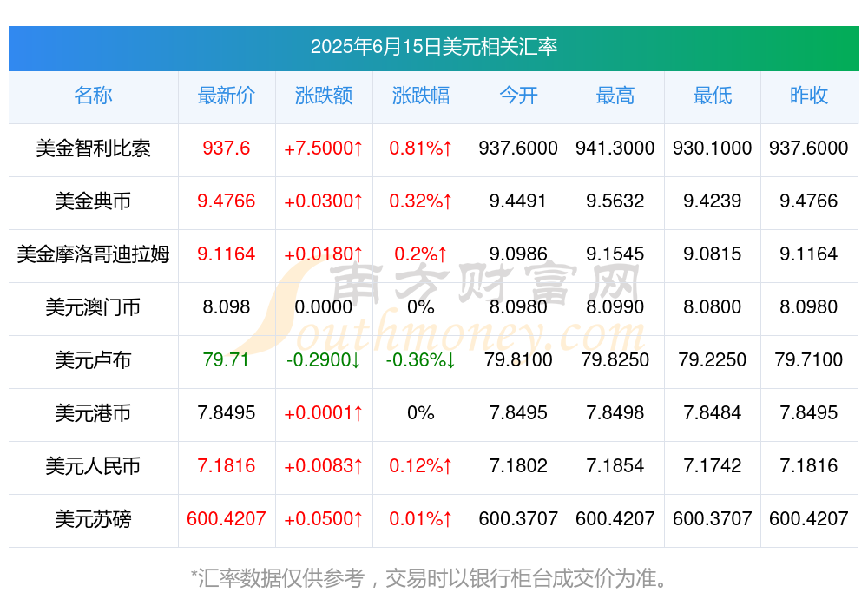The height and width of the screenshot is (606, 868).
Task: Click low value 79.2250
Action: point(713,359)
